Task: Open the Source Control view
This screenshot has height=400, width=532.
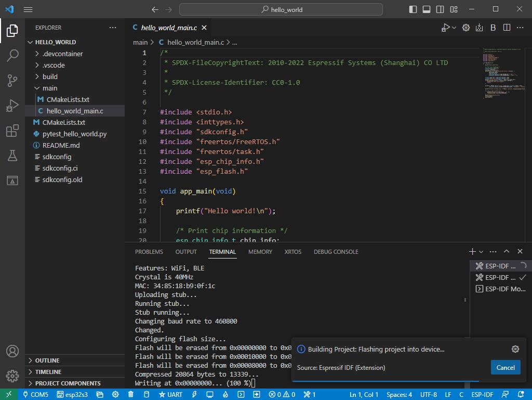Action: point(12,80)
